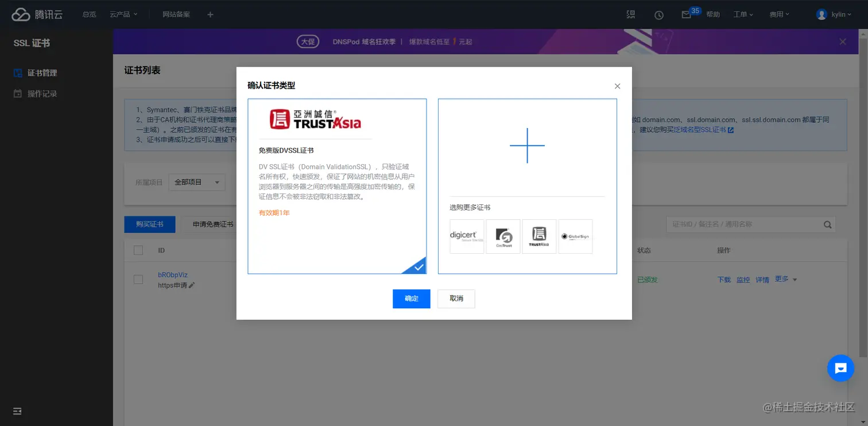Select the GeoTrust brand logo
Viewport: 868px width, 426px height.
(x=503, y=237)
